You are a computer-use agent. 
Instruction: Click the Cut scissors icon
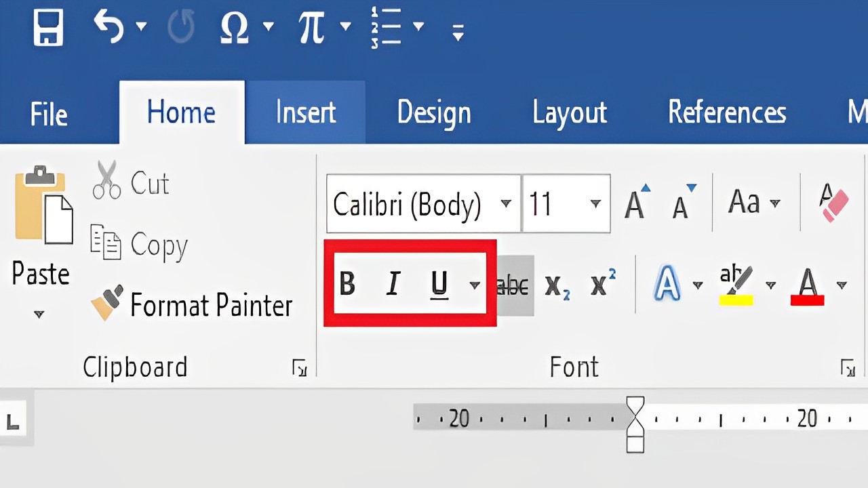pos(106,180)
